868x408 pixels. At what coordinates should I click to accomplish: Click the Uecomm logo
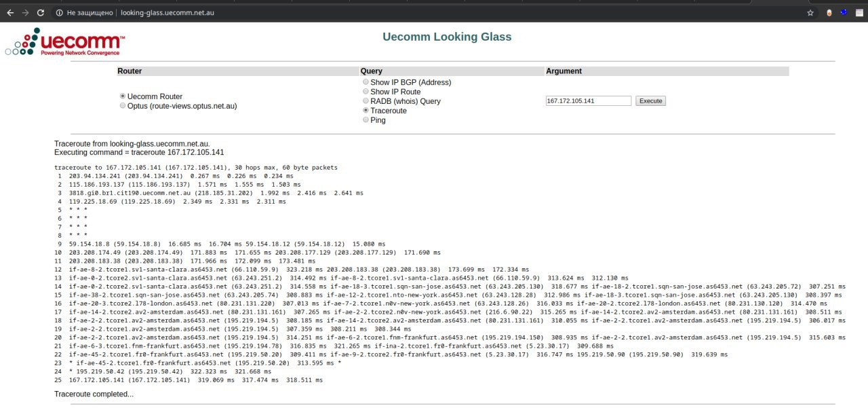pos(65,41)
